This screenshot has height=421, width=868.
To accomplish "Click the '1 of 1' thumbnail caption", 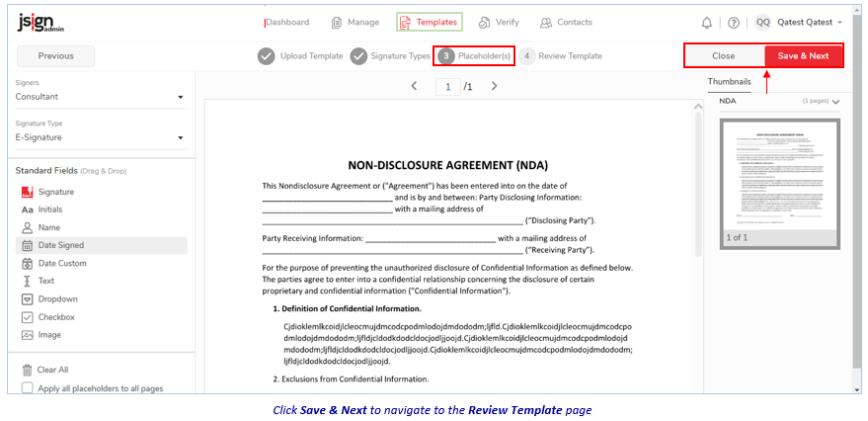I will 737,237.
